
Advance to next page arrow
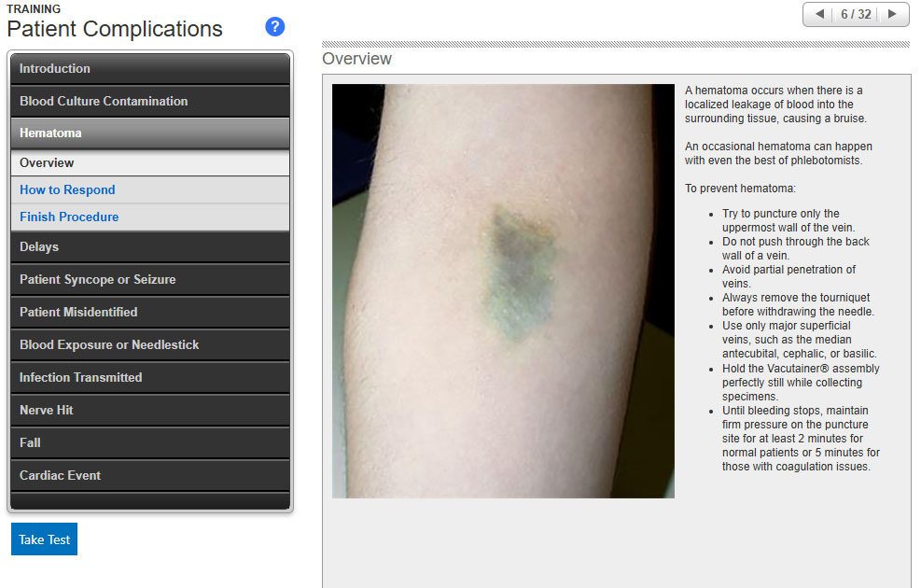(892, 14)
